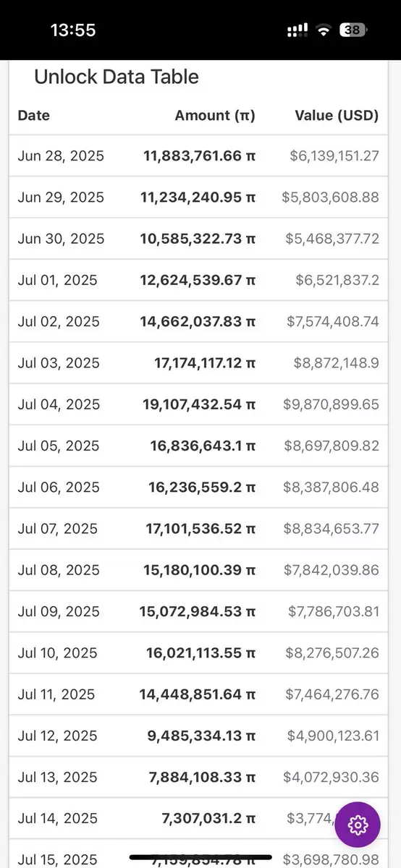Select the Unlock Data Table heading

[117, 77]
